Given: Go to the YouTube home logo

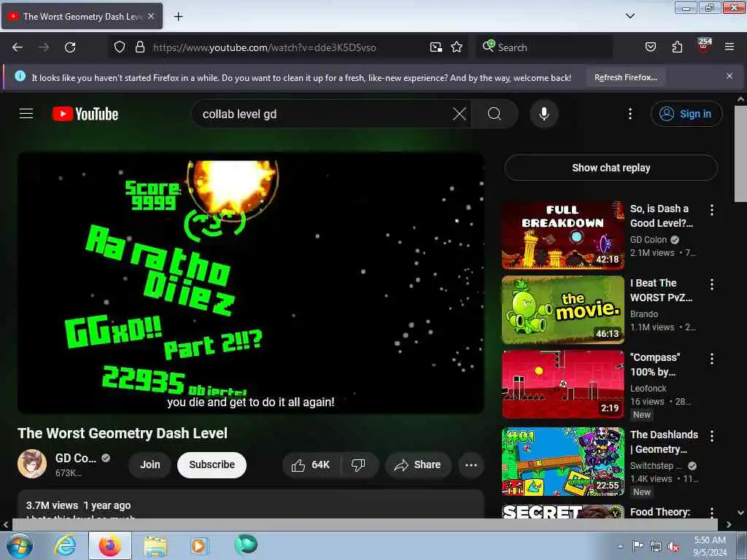Looking at the screenshot, I should click(85, 114).
